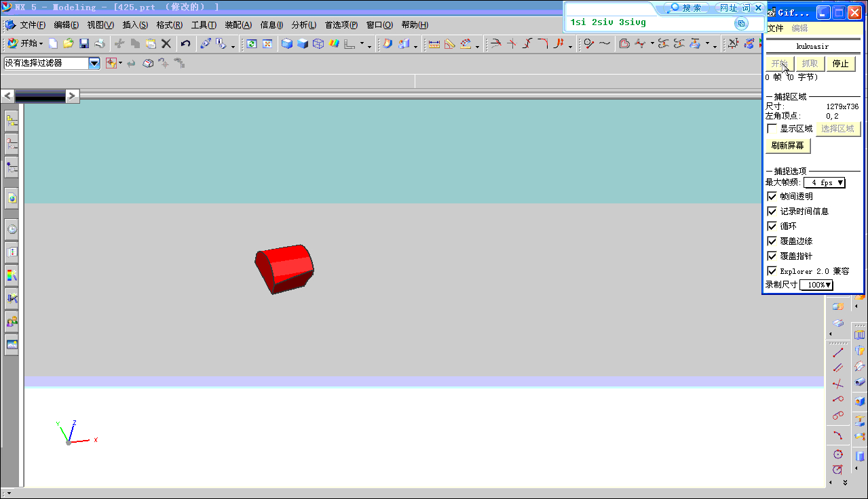
Task: Paste using the clipboard icon
Action: (x=151, y=43)
